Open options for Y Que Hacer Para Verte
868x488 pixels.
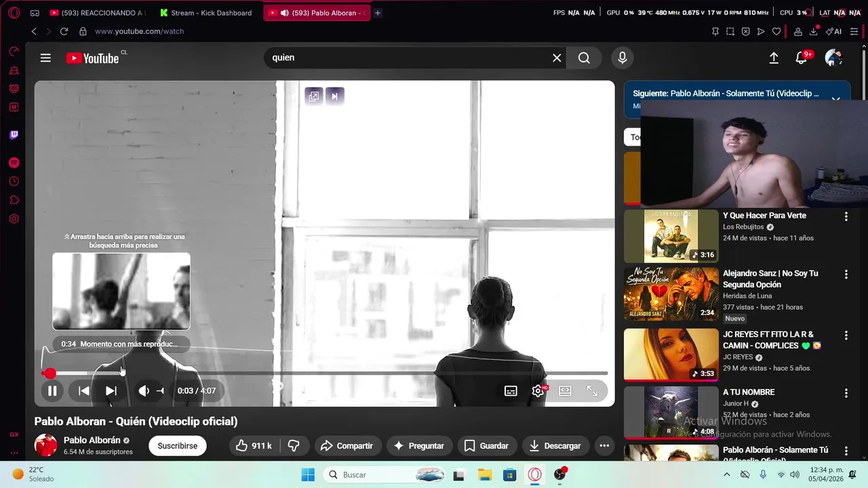846,216
